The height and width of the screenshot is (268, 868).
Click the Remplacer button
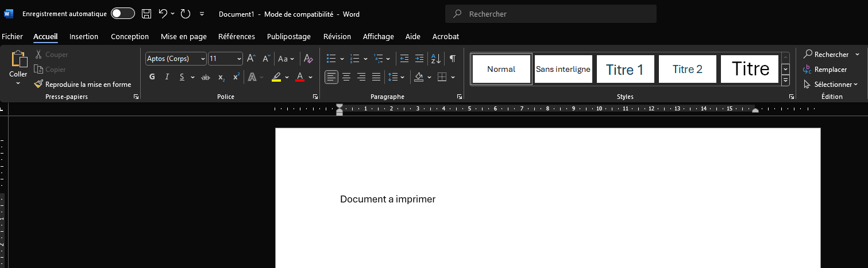(x=825, y=70)
